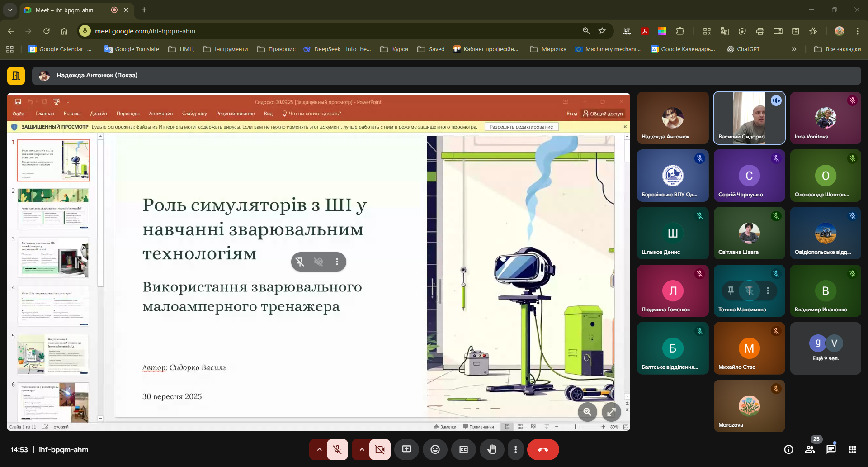Expand the shared presentation to fullscreen
Viewport: 868px width, 467px height.
(611, 412)
